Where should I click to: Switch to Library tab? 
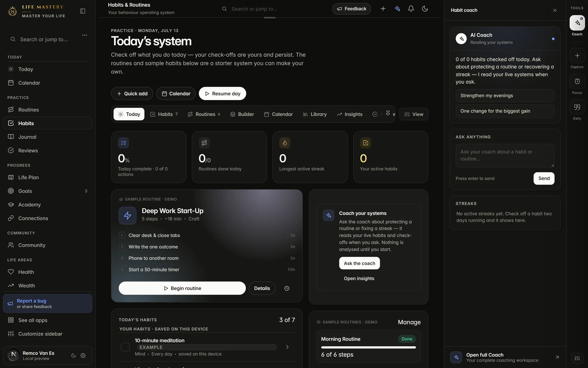click(x=315, y=114)
